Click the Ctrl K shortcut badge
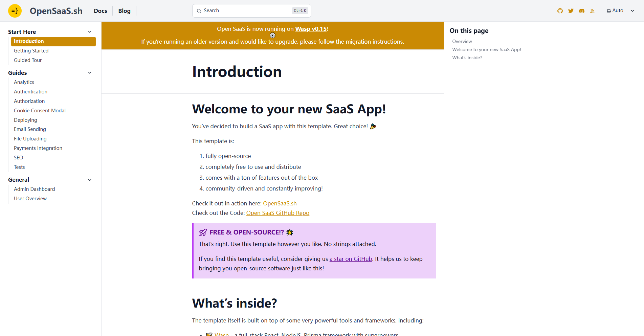644x336 pixels. (300, 11)
